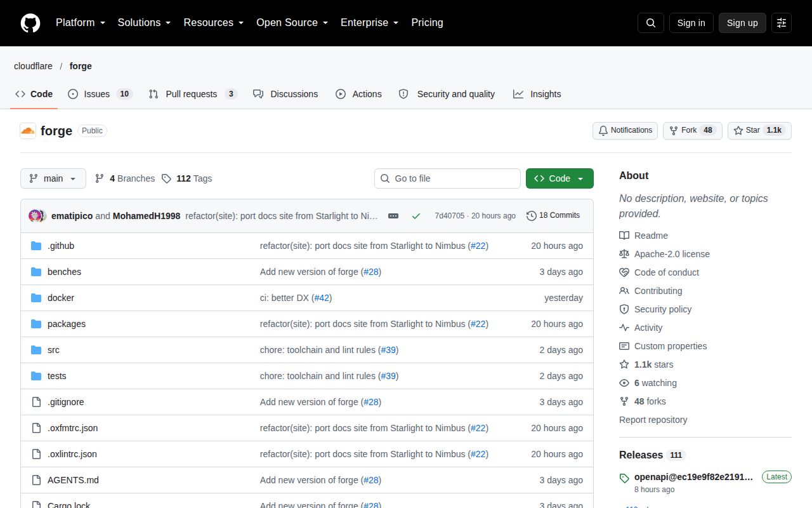
Task: Expand the Enterprise menu
Action: (x=370, y=22)
